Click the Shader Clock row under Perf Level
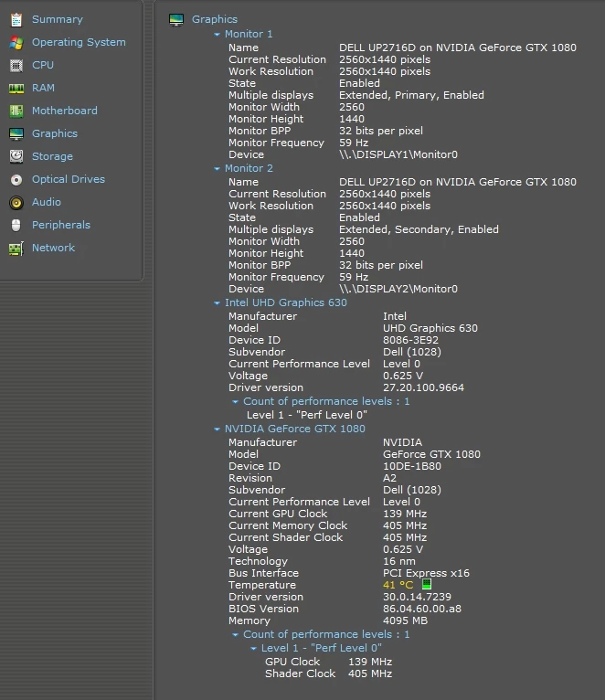 click(x=329, y=673)
